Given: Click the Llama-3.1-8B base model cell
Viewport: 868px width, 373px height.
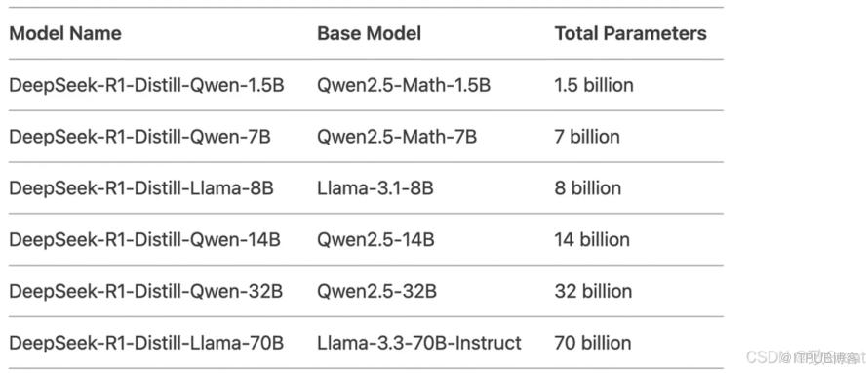Looking at the screenshot, I should coord(375,187).
